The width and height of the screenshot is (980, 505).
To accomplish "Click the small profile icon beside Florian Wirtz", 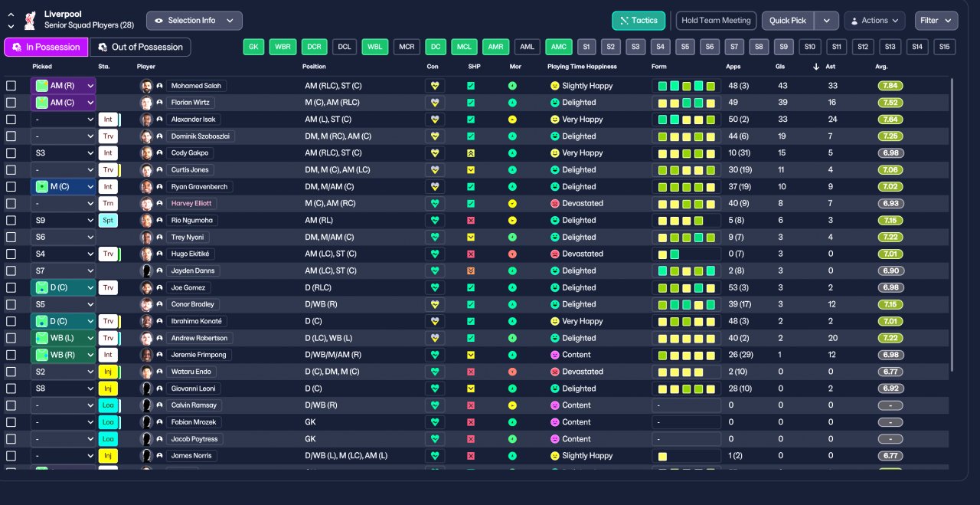I will (160, 103).
